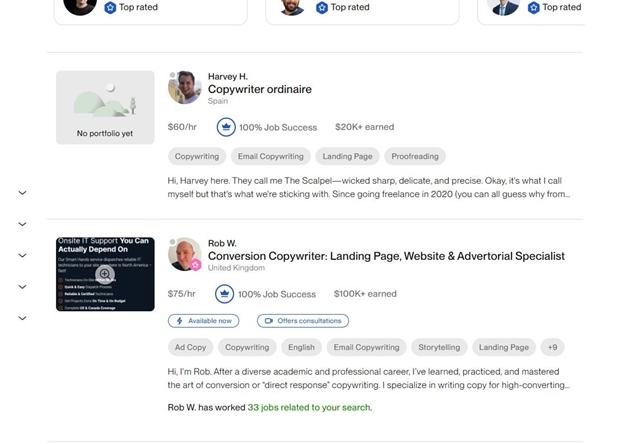This screenshot has height=444, width=624.
Task: Select Rob's Landing Page skill tag
Action: click(x=504, y=347)
